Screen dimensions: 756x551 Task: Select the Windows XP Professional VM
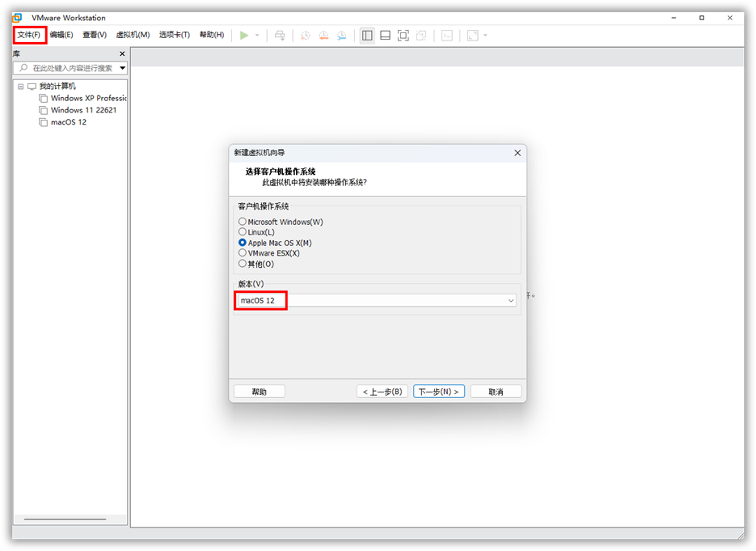coord(89,98)
